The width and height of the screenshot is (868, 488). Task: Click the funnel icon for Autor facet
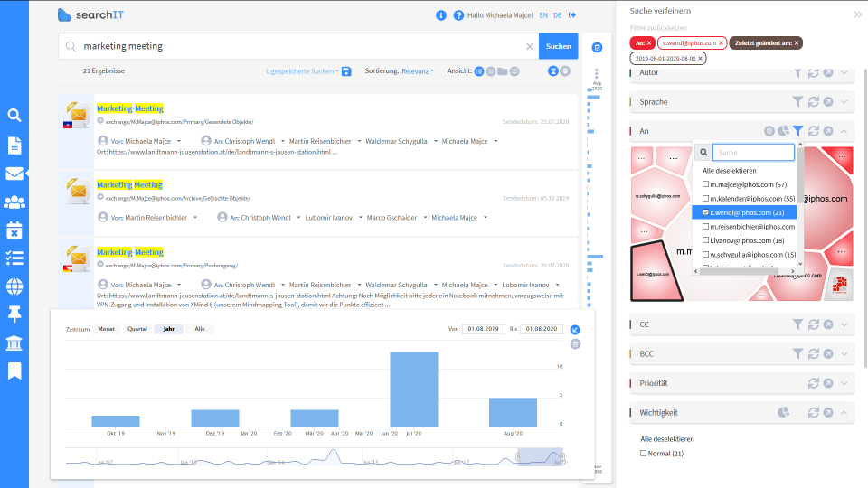click(x=797, y=72)
